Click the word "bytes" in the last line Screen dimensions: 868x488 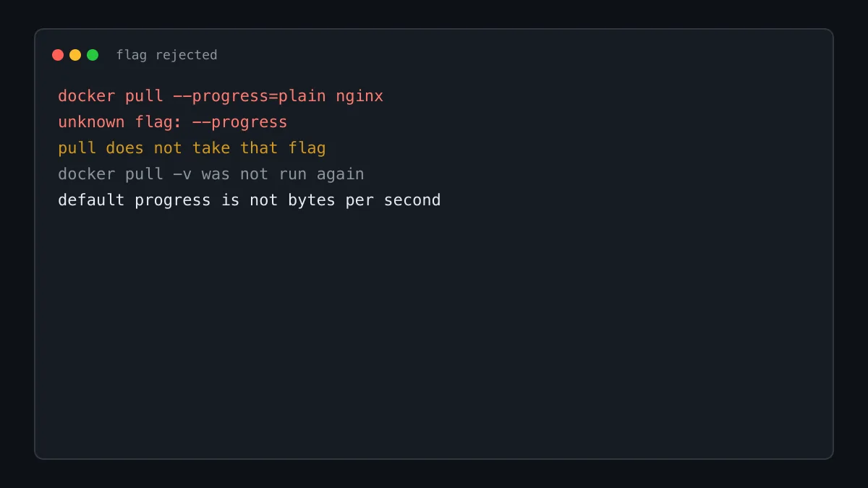click(x=312, y=200)
